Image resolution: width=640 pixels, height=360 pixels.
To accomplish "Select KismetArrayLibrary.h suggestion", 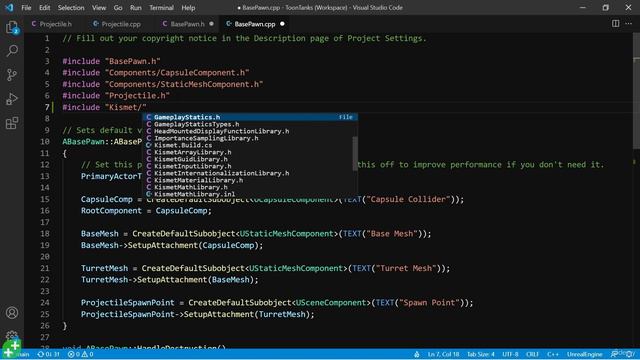I will tap(247, 152).
